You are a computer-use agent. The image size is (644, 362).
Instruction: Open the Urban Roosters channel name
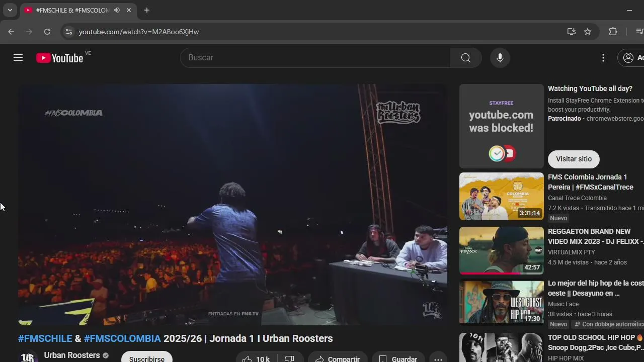tap(72, 355)
